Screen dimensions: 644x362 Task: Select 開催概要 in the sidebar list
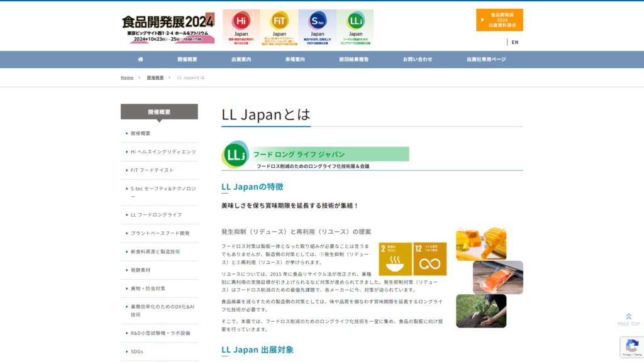coord(140,133)
